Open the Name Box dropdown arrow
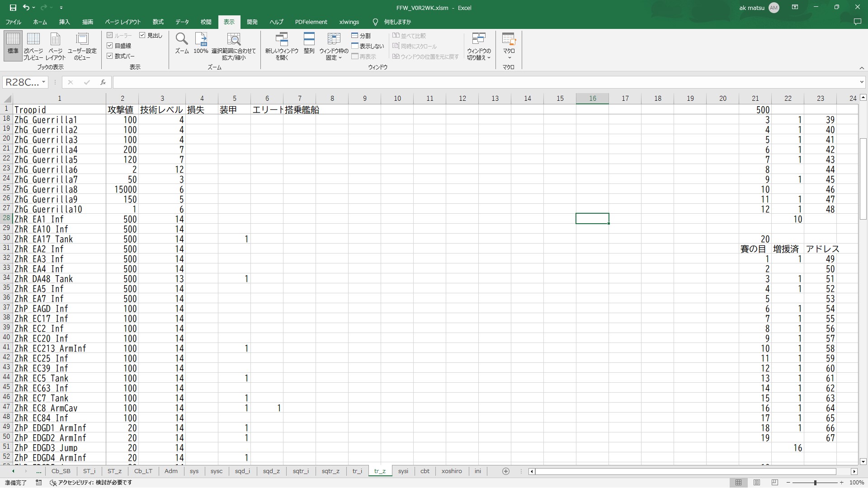The width and height of the screenshot is (868, 488). [x=43, y=82]
